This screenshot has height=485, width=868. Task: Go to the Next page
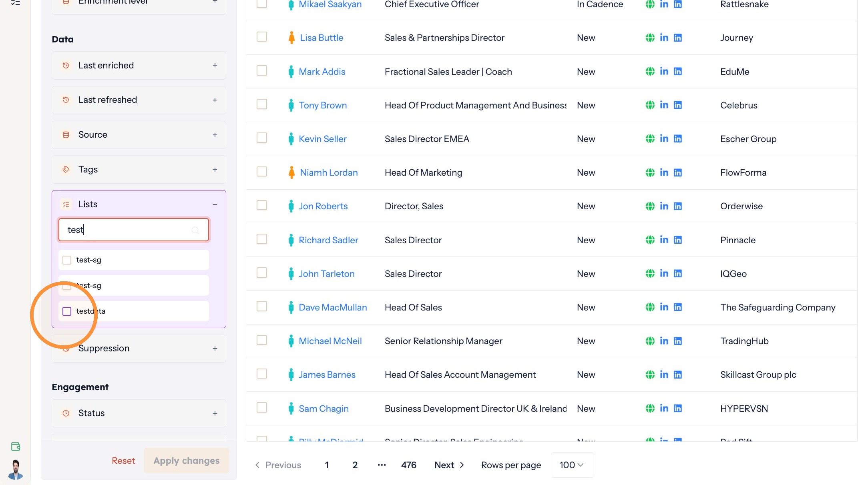pyautogui.click(x=449, y=465)
